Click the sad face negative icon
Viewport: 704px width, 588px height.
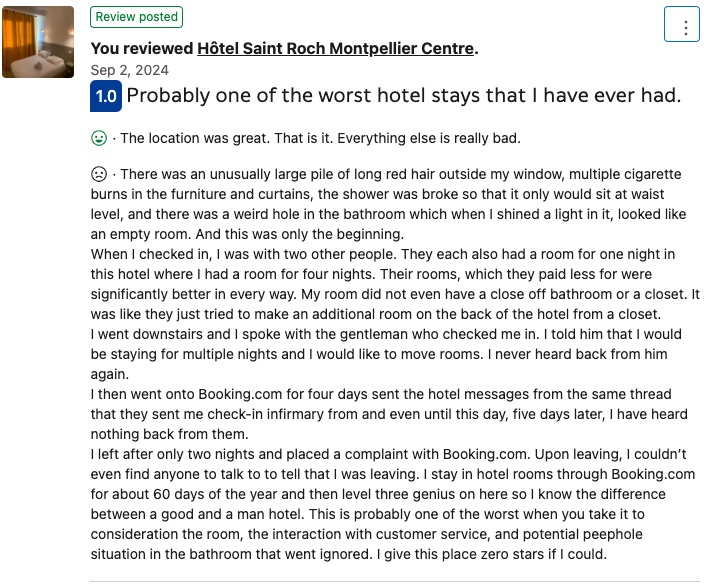pos(99,174)
